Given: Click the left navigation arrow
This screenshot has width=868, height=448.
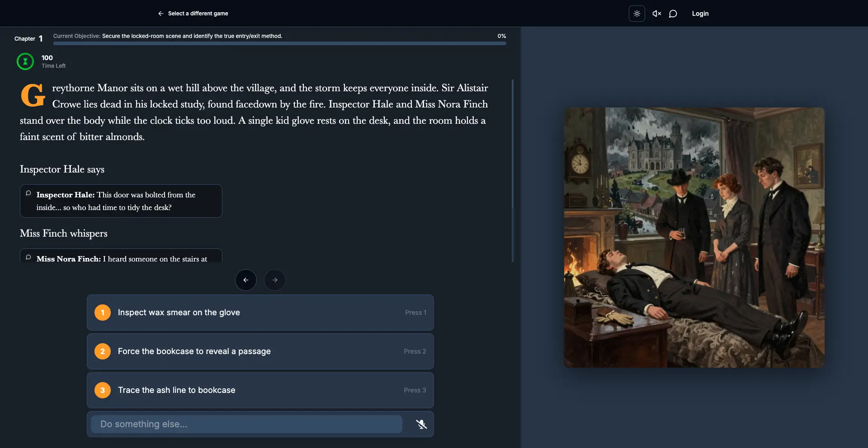Looking at the screenshot, I should pos(245,280).
